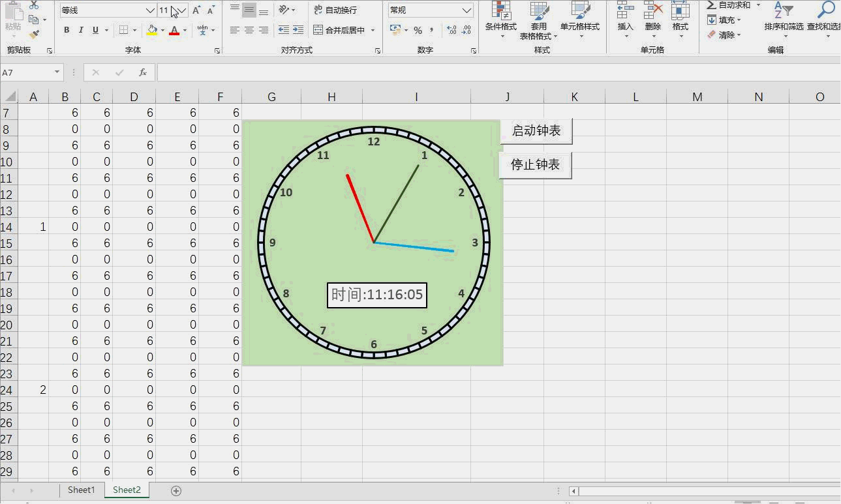
Task: Align text left
Action: (x=235, y=30)
